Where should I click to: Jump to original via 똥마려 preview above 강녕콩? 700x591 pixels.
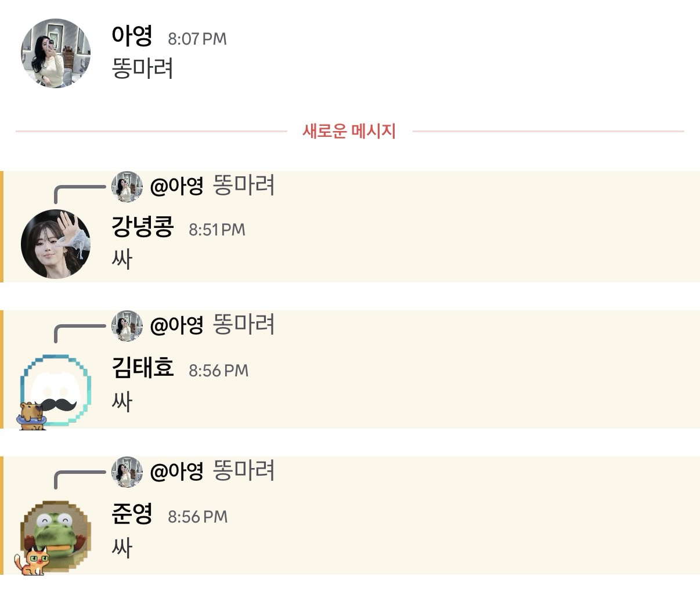coord(244,186)
